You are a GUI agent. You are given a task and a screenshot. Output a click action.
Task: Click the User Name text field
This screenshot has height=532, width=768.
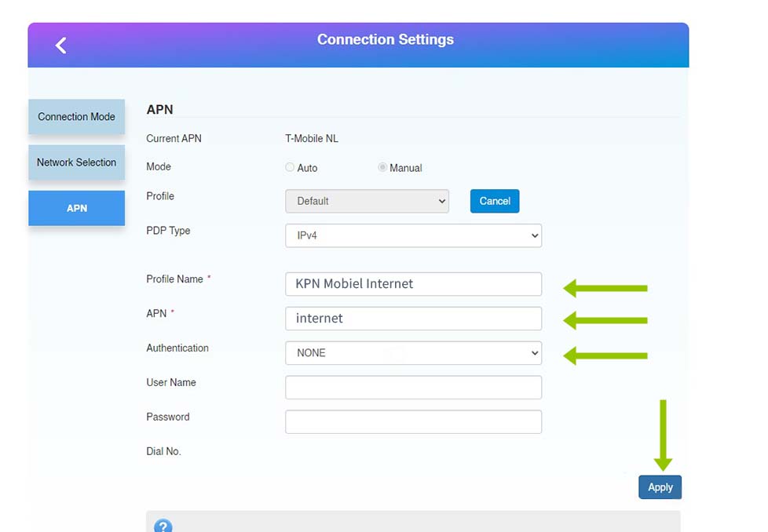413,387
